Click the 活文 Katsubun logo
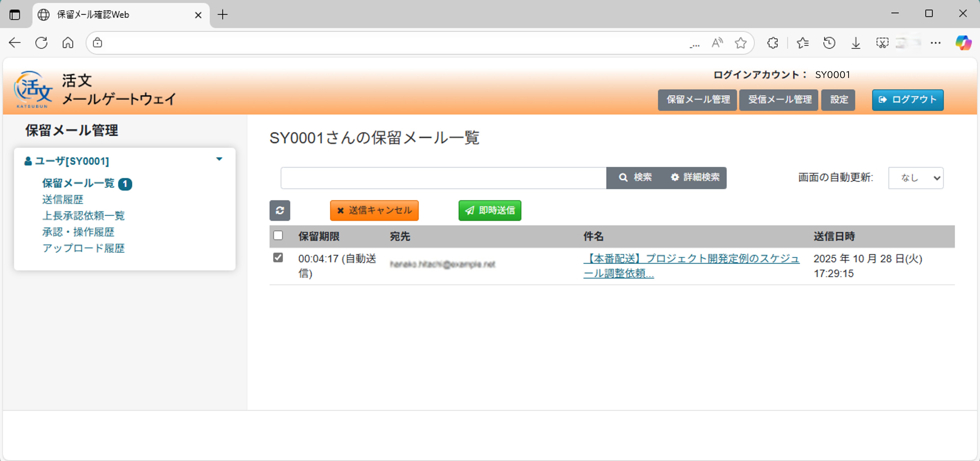 (32, 89)
